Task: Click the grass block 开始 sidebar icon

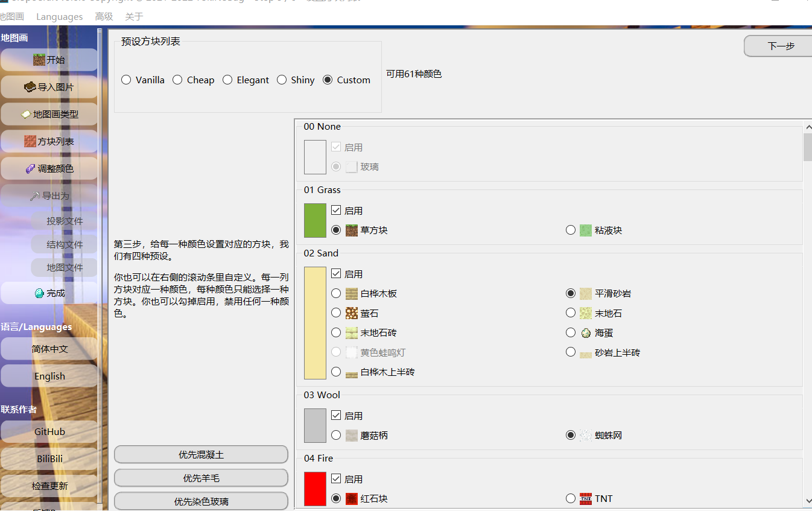Action: pyautogui.click(x=39, y=60)
